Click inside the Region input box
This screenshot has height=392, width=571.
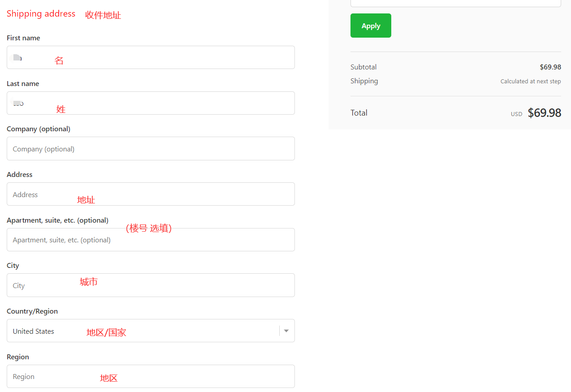click(x=151, y=376)
